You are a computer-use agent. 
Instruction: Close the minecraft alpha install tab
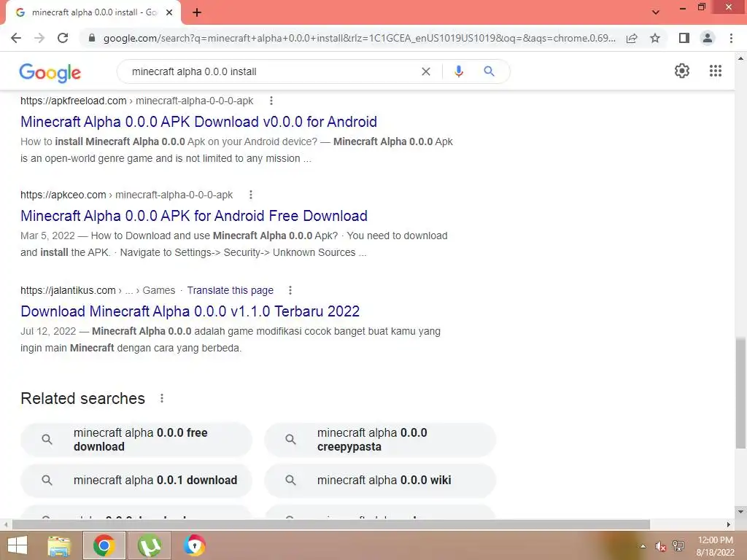click(x=169, y=12)
